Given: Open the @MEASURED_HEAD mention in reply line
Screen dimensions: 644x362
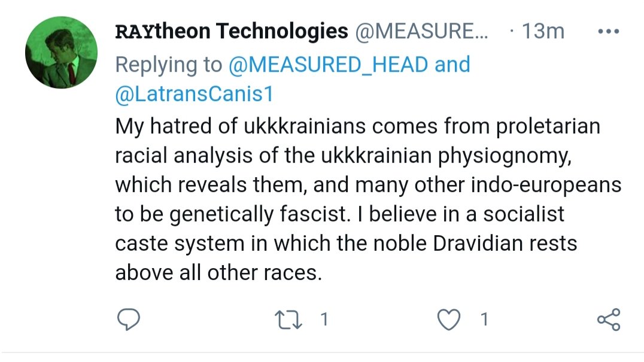Looking at the screenshot, I should (329, 64).
